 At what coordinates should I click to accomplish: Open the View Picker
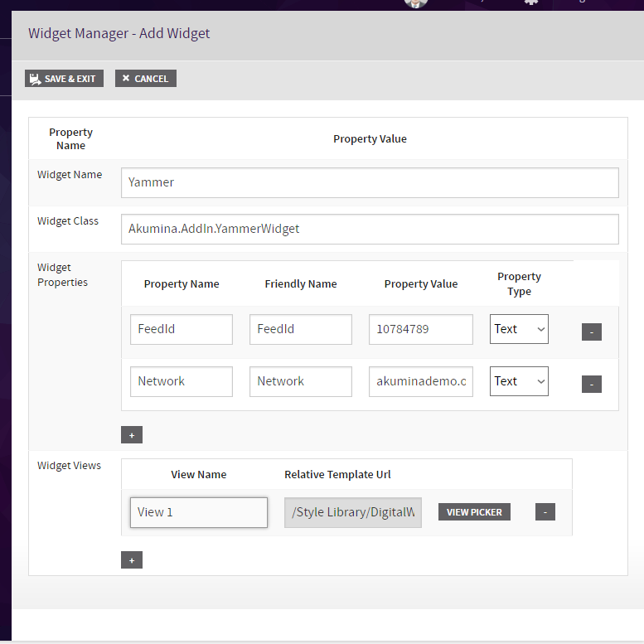click(x=474, y=512)
